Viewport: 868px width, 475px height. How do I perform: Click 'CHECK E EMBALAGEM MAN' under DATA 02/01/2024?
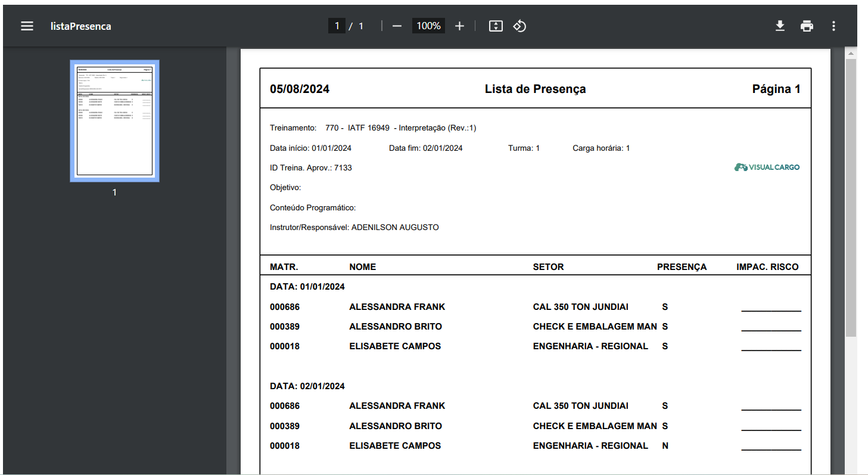coord(595,426)
